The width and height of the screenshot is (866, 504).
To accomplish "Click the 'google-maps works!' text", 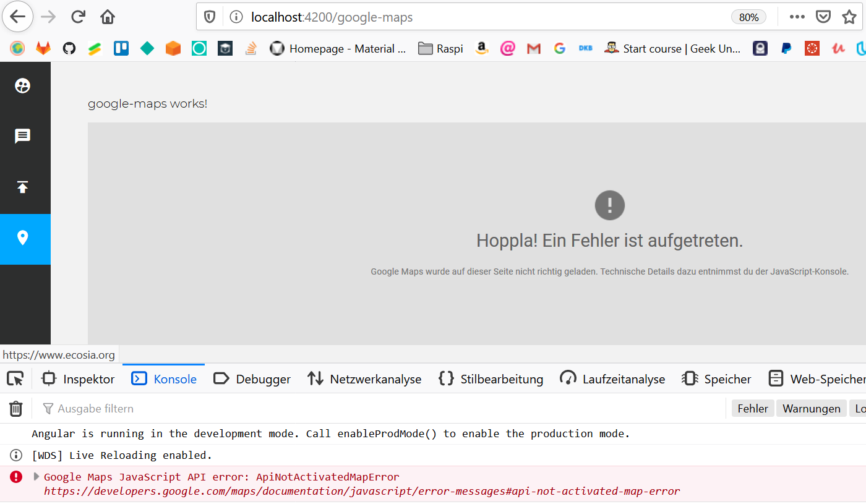I will (147, 103).
